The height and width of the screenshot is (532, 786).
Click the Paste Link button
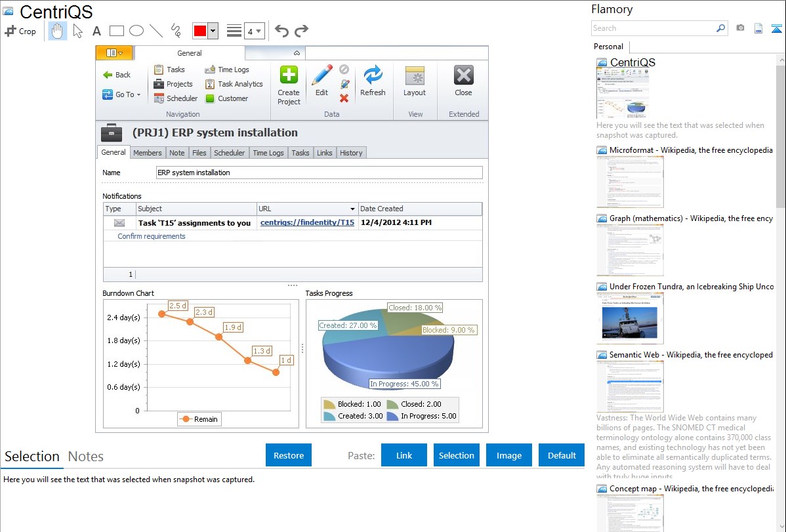pos(404,455)
